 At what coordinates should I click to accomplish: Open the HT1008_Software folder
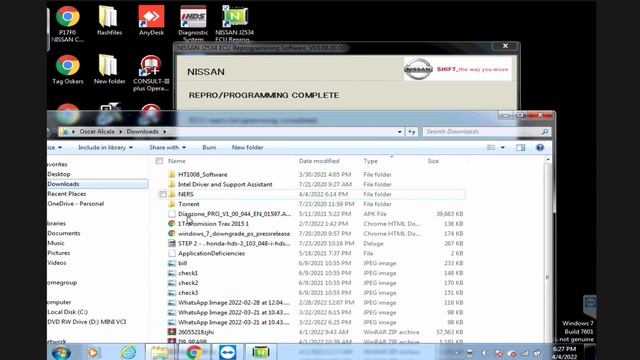(x=202, y=174)
